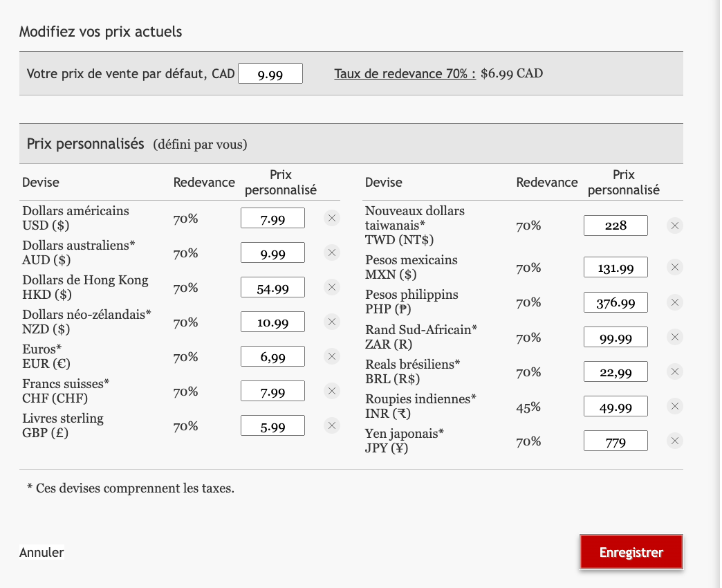
Task: Remove the NZD custom price
Action: (331, 322)
